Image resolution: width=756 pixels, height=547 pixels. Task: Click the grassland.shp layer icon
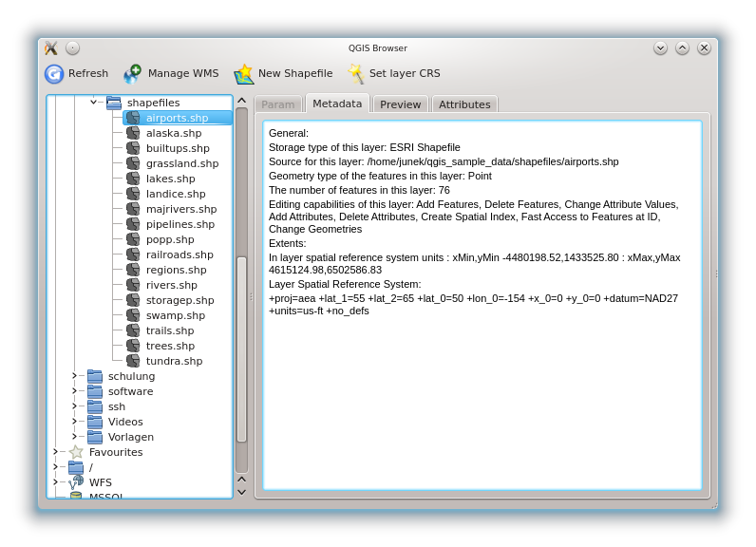point(133,163)
